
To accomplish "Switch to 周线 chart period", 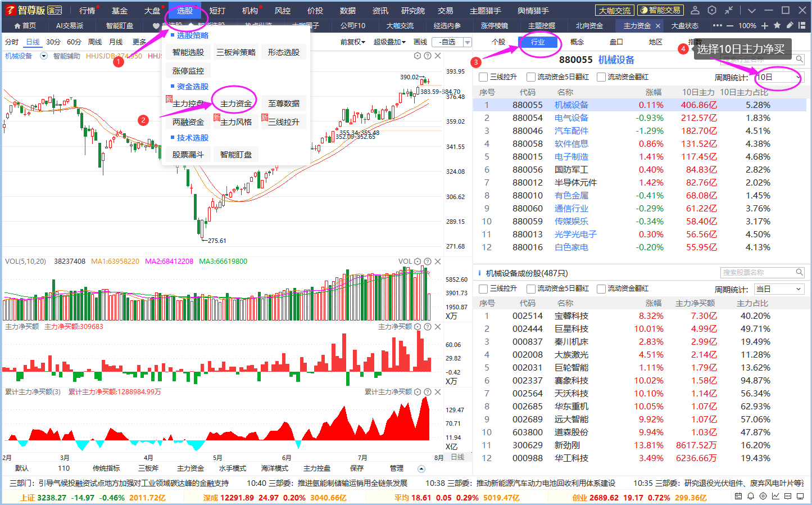I will [x=95, y=42].
